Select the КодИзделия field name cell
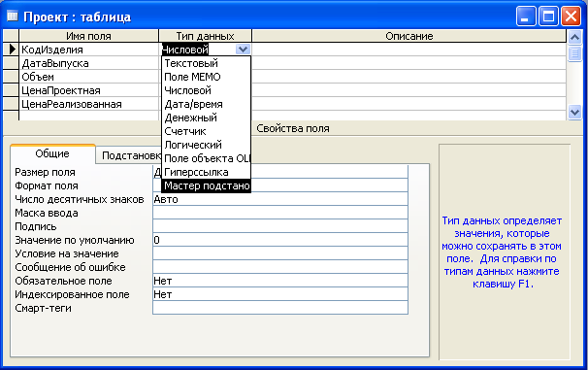Viewport: 588px width, 370px height. click(x=89, y=50)
